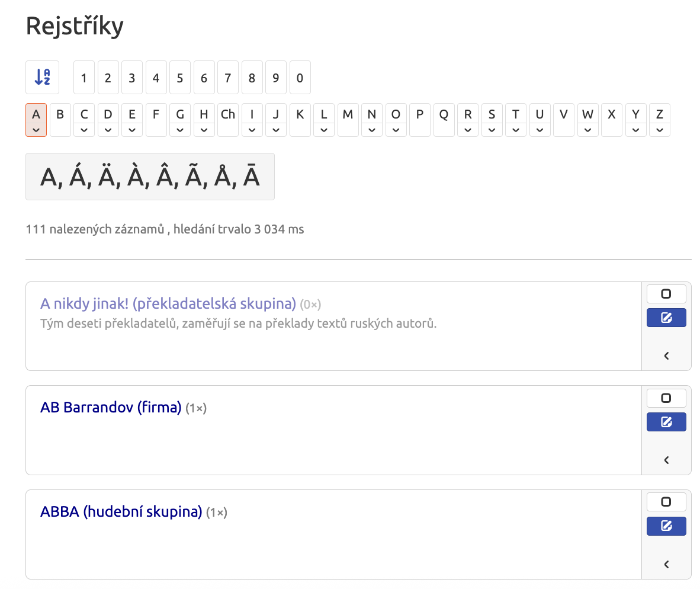This screenshot has height=589, width=700.
Task: Filter entries starting with digit 5
Action: 180,78
